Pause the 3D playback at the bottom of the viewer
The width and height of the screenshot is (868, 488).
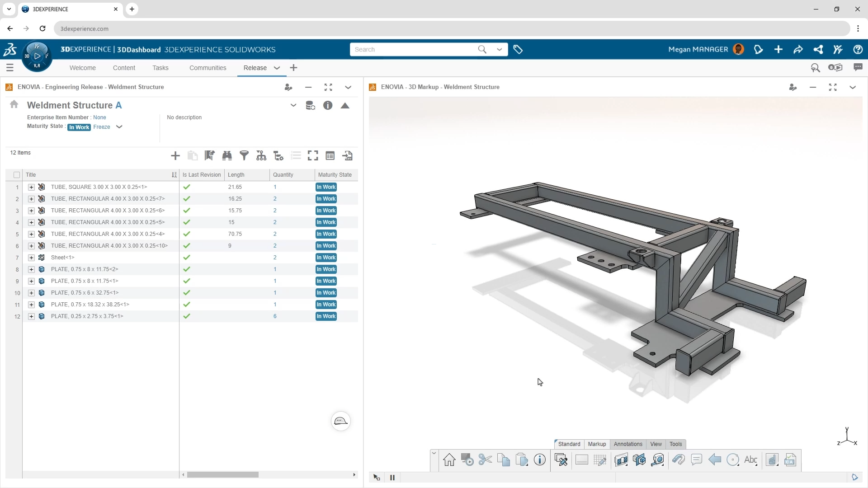point(392,478)
